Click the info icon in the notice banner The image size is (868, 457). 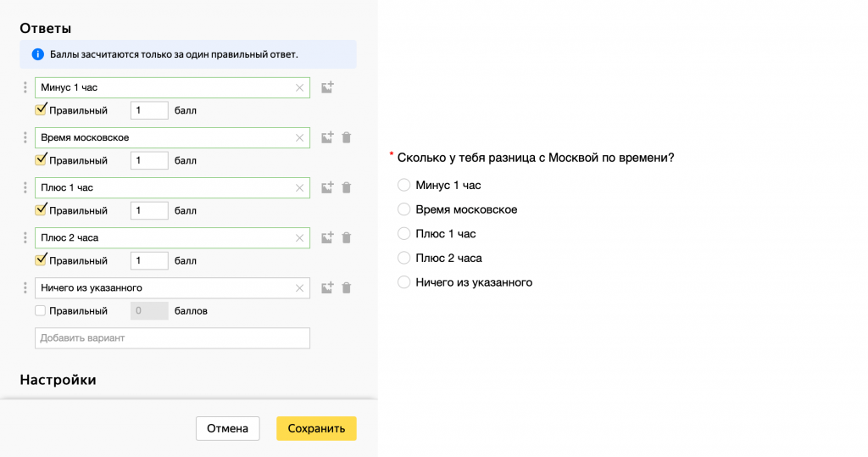[37, 54]
